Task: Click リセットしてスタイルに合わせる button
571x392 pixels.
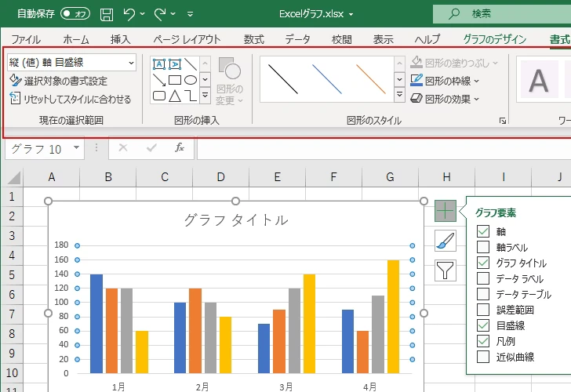Action: [x=71, y=99]
